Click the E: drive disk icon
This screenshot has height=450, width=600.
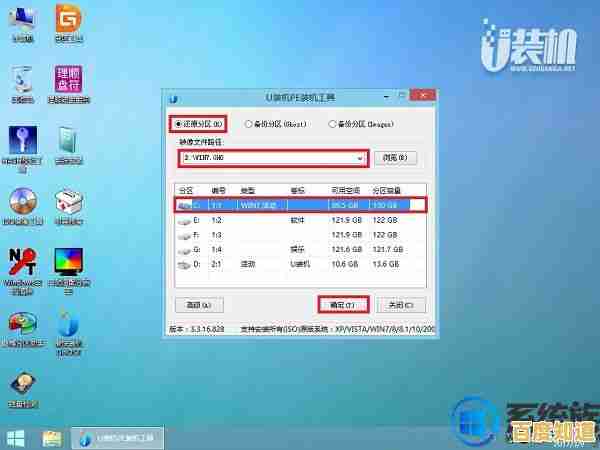(x=184, y=221)
